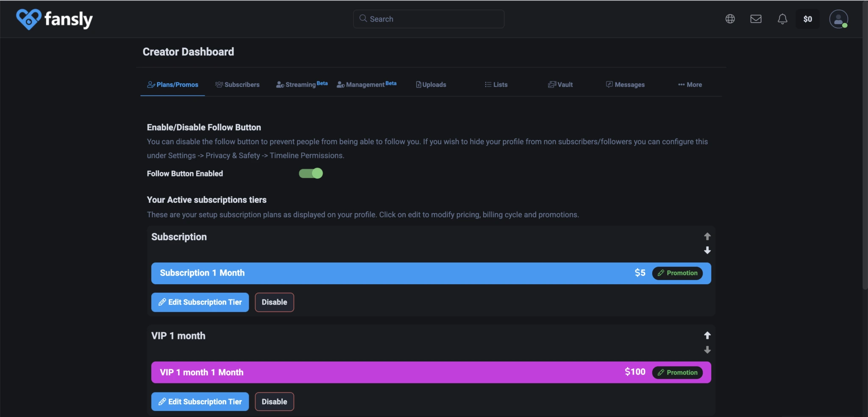Open Promotion for the $100 VIP plan

pos(677,372)
